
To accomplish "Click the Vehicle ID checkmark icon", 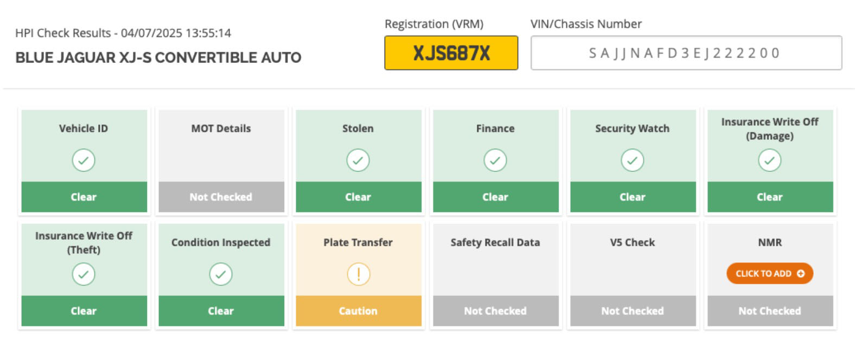I will click(84, 161).
